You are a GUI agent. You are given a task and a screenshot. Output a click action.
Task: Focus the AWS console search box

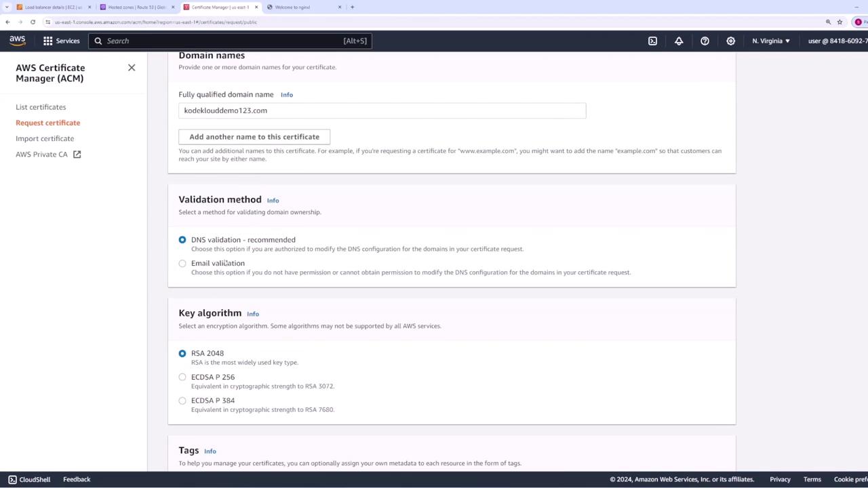coord(231,41)
